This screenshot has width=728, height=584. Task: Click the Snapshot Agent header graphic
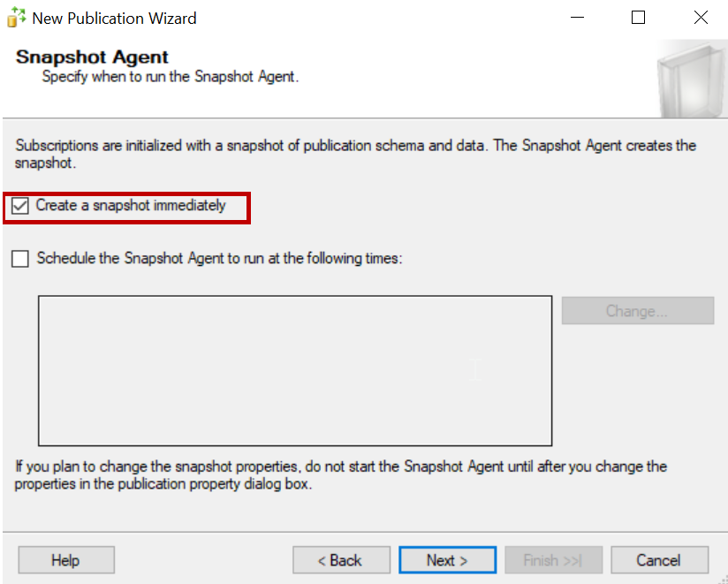[x=691, y=81]
